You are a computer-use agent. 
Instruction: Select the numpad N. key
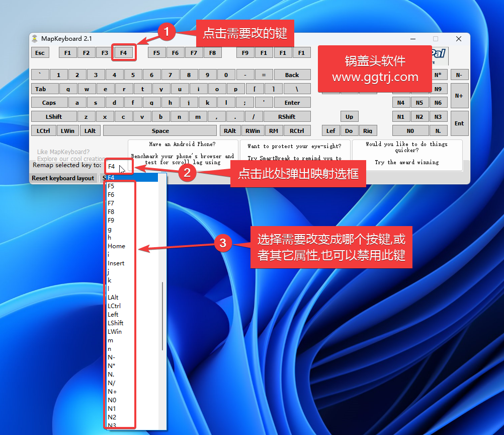point(438,131)
